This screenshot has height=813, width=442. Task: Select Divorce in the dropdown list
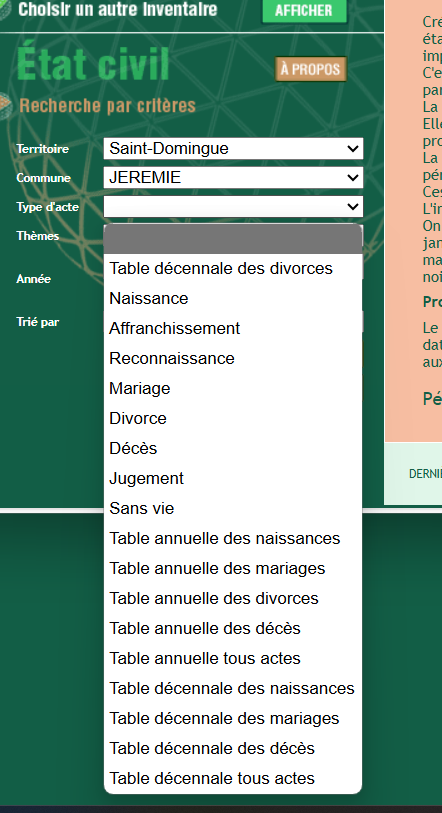click(x=233, y=419)
